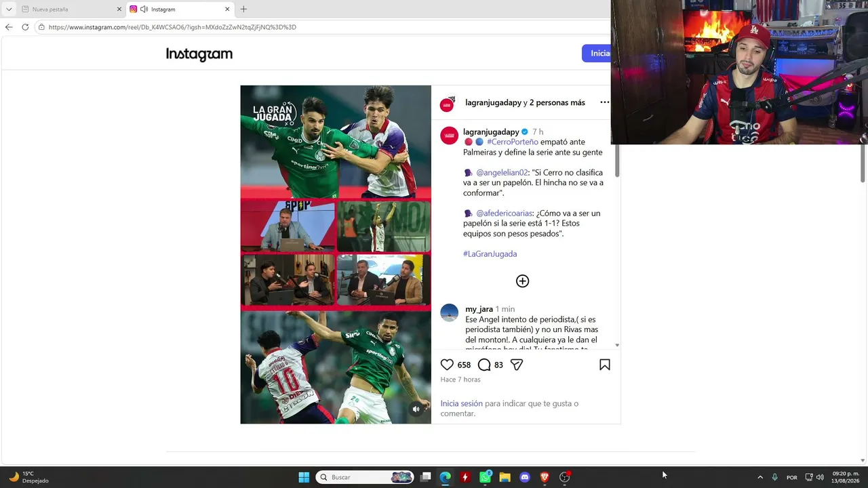This screenshot has width=868, height=488.
Task: Click the POR language indicator
Action: [x=791, y=478]
